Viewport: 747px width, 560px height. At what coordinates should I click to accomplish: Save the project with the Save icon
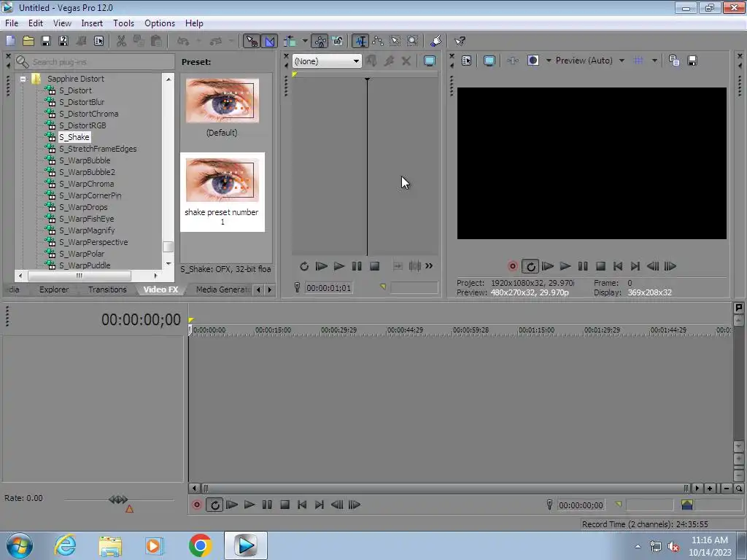[x=46, y=42]
